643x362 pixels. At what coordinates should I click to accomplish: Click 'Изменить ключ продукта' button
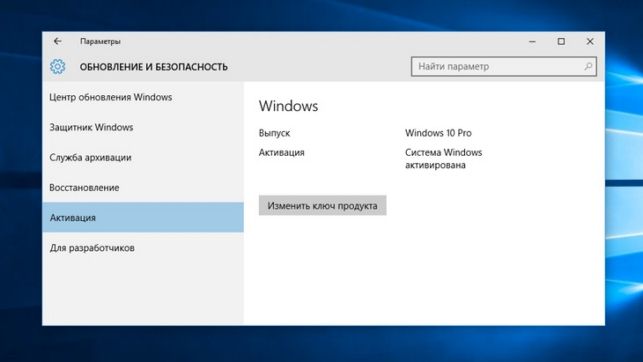coord(322,205)
